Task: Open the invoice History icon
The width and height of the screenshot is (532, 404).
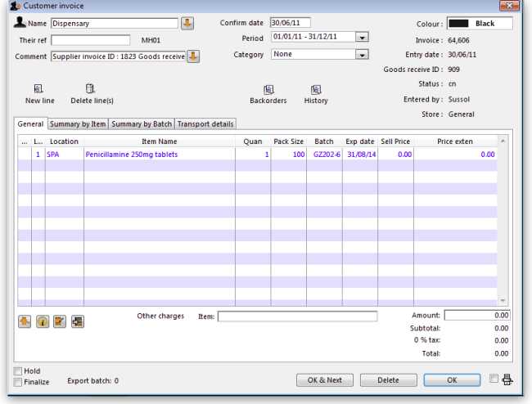Action: [316, 89]
